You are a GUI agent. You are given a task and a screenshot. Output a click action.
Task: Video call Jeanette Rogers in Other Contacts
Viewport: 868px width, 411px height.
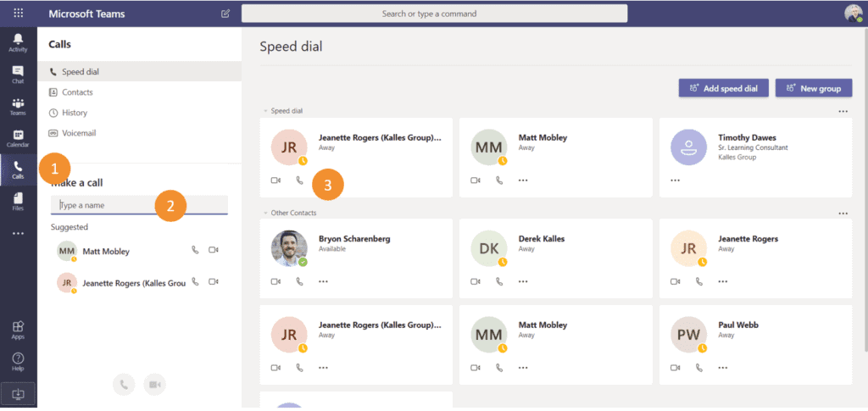[x=676, y=281]
